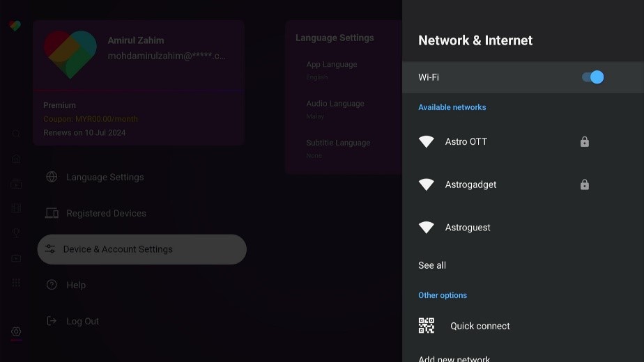Click the Quick connect QR code icon

427,326
